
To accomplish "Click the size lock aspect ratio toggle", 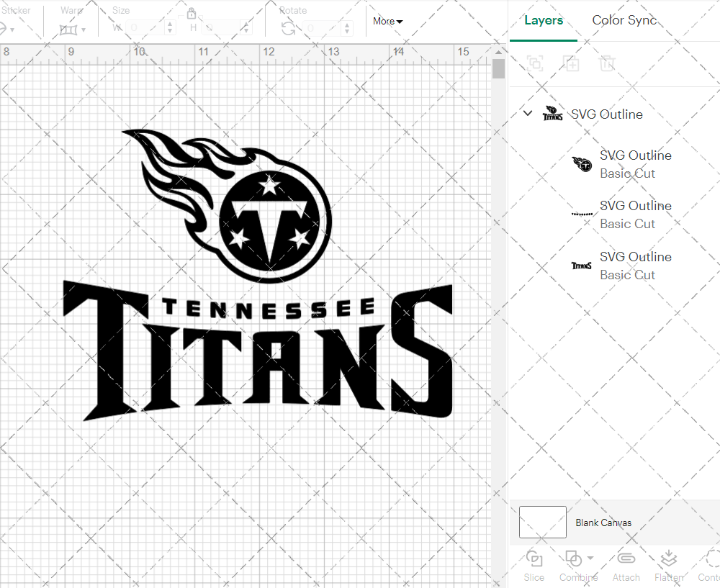I will pos(192,14).
